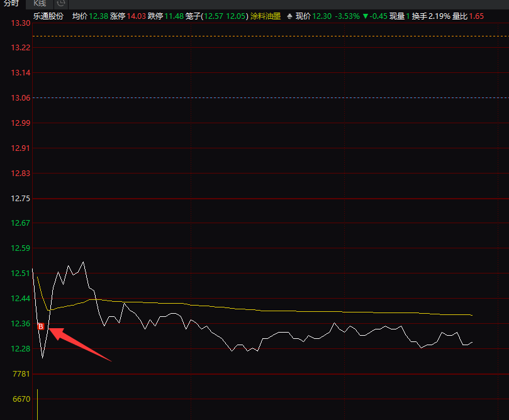Click the yellow opening volume bar
The width and height of the screenshot is (509, 420).
tap(38, 404)
